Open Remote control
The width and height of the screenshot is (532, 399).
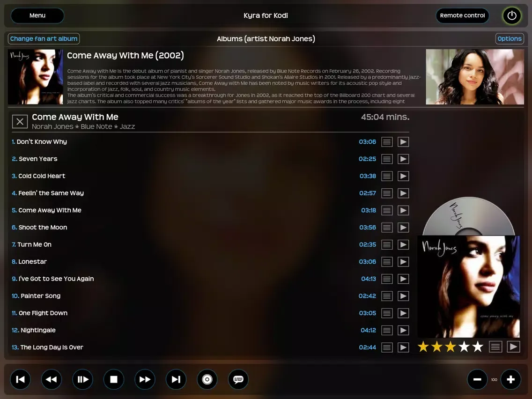click(462, 15)
